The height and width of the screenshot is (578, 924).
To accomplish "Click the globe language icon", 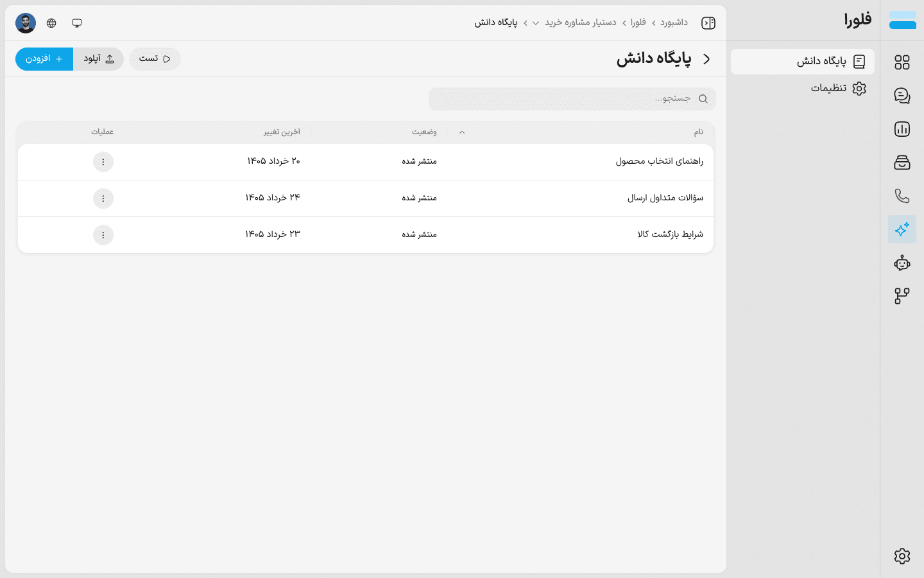I will coord(51,23).
